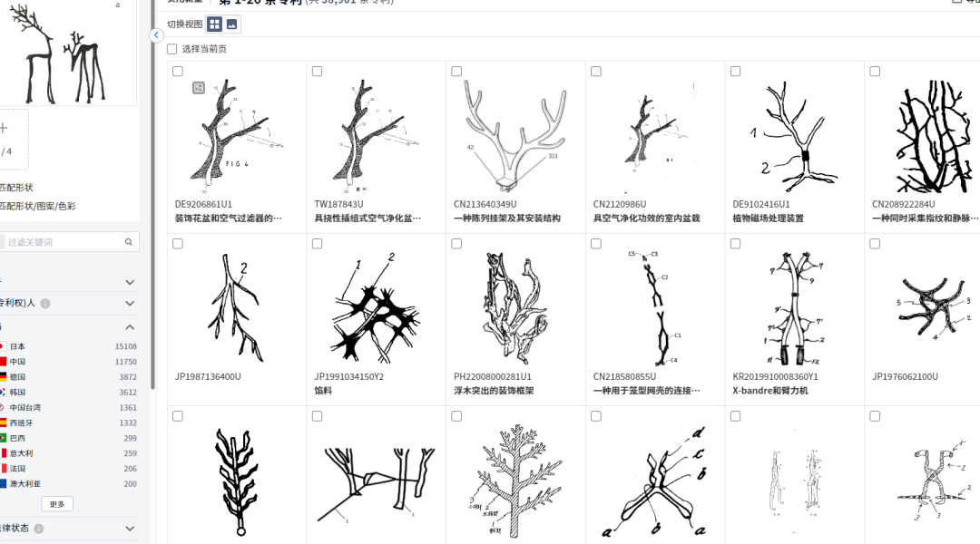Image resolution: width=980 pixels, height=544 pixels.
Task: Click info icon beside 法律状态
Action: tap(39, 529)
